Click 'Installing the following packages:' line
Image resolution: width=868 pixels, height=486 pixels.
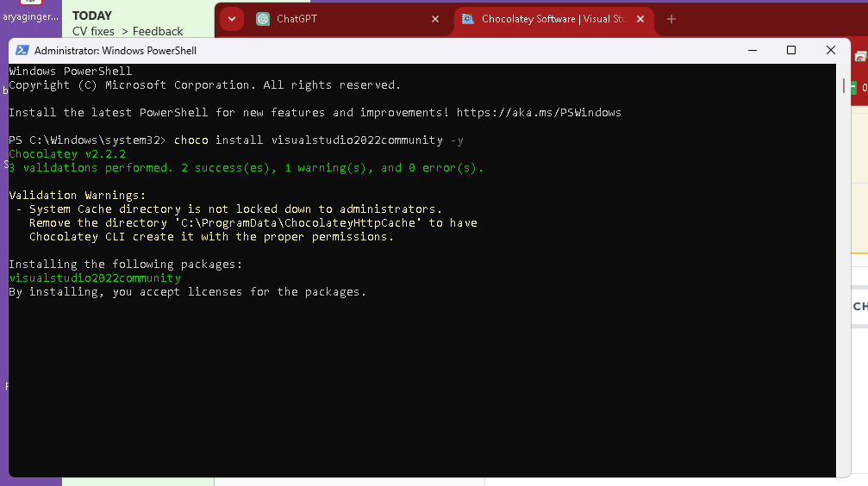click(126, 265)
